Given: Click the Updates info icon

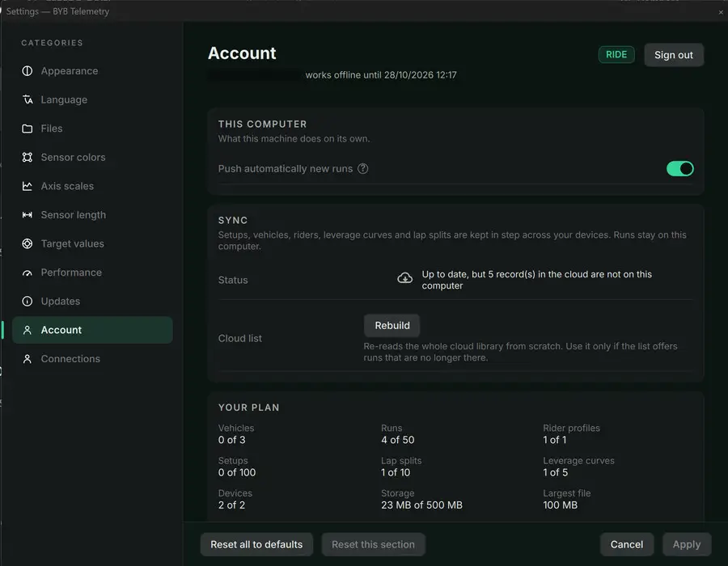Looking at the screenshot, I should coord(28,301).
